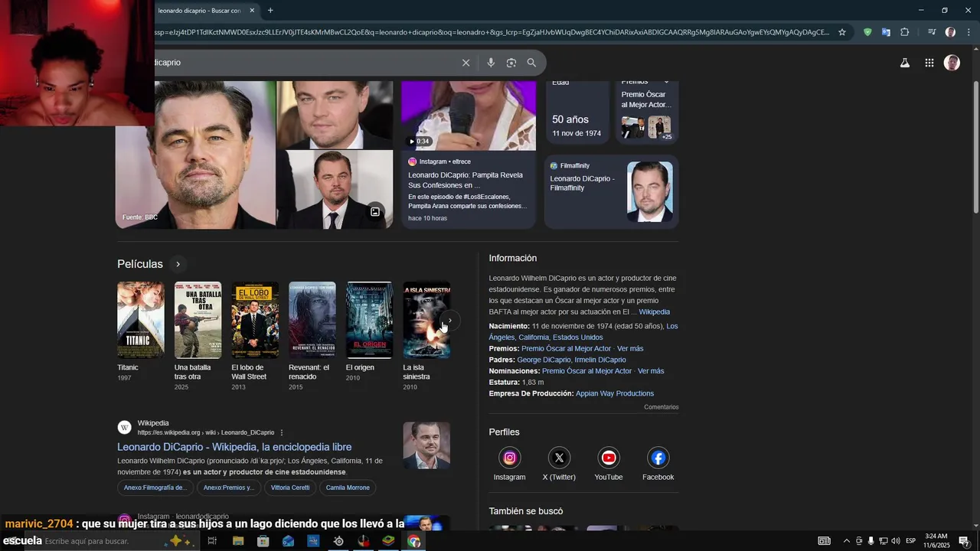
Task: Open Chrome's three-dot menu
Action: coord(969,32)
